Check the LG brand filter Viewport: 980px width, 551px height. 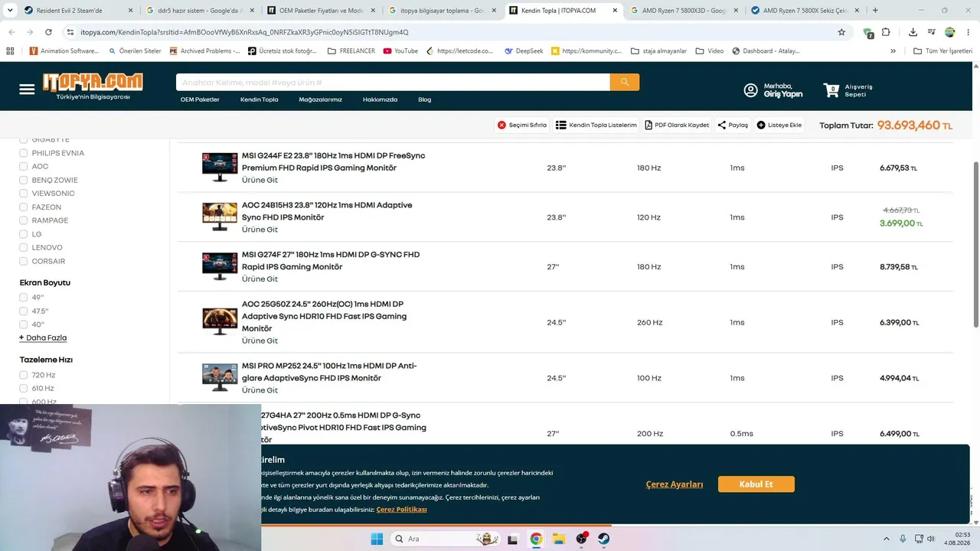point(24,234)
